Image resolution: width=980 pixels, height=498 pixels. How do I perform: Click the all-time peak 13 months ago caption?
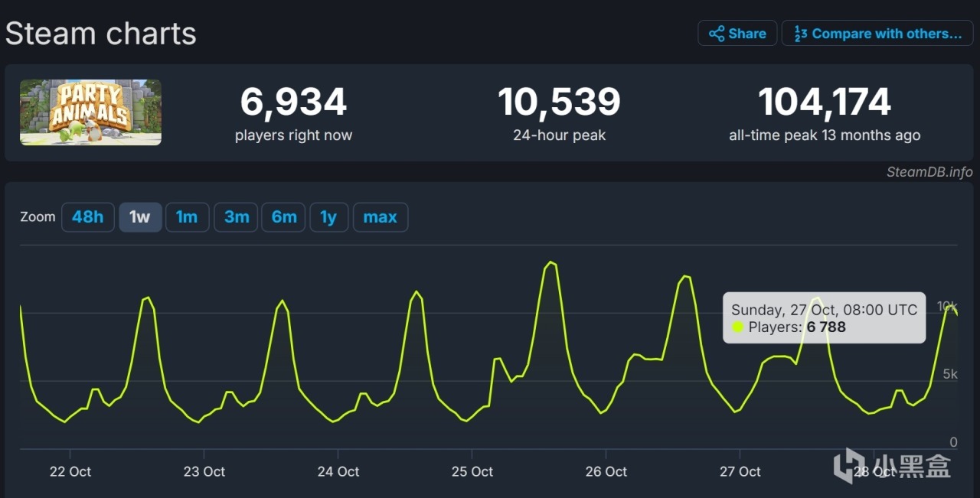click(825, 135)
